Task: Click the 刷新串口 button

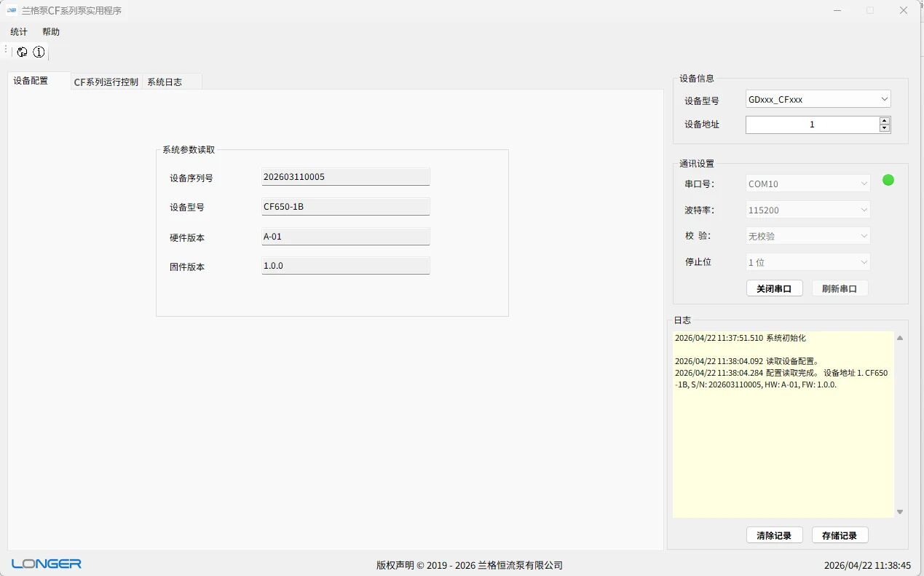Action: coord(840,288)
